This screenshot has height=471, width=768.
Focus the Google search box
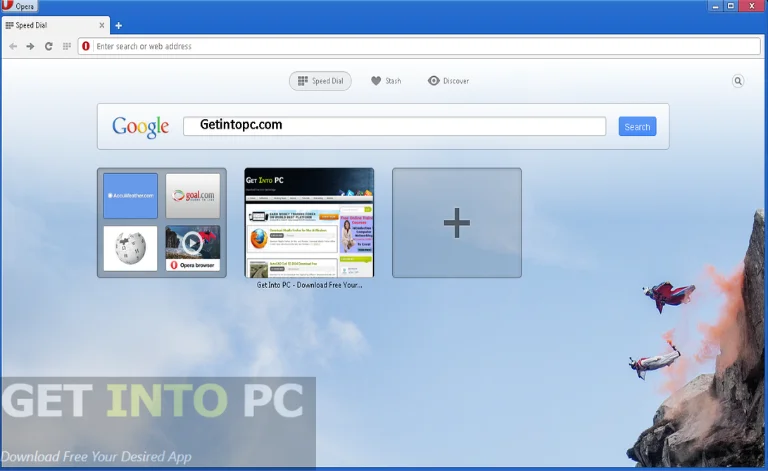[394, 126]
